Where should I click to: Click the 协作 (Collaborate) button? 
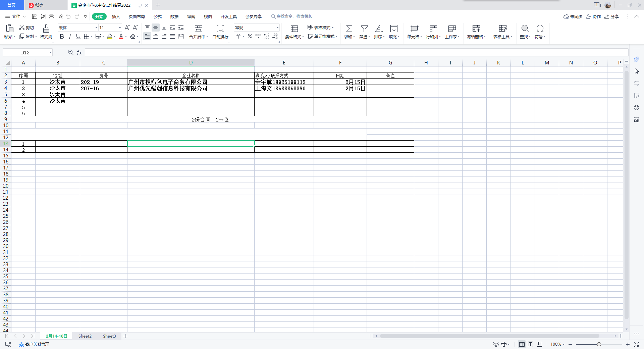click(x=593, y=16)
